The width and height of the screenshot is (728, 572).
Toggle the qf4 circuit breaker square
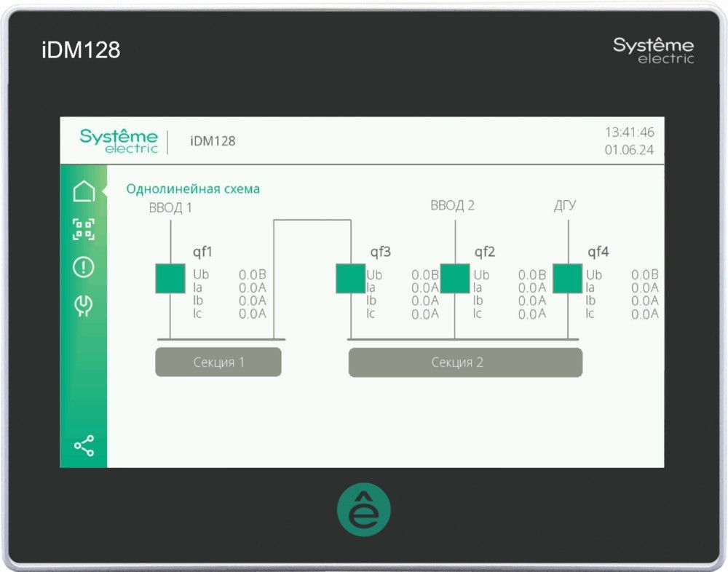[x=568, y=279]
